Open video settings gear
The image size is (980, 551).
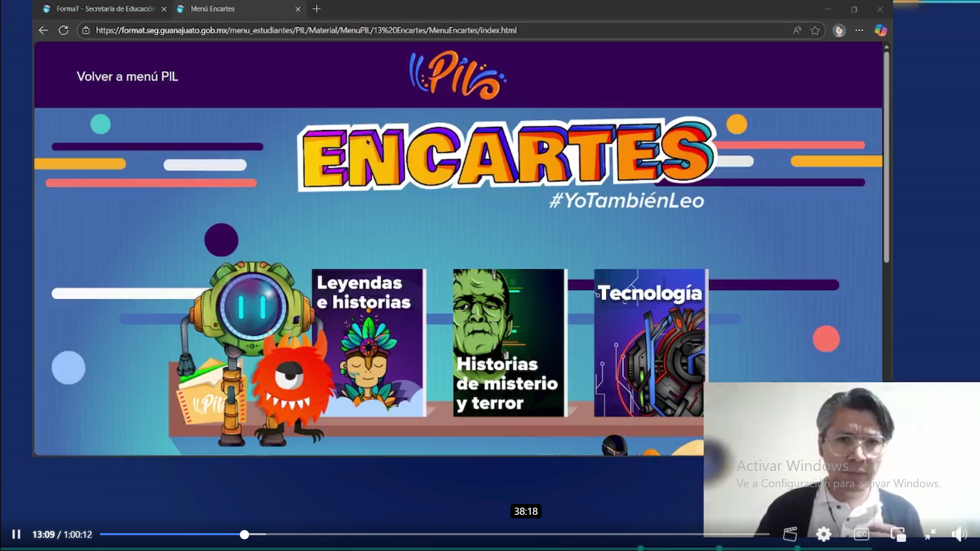click(823, 534)
